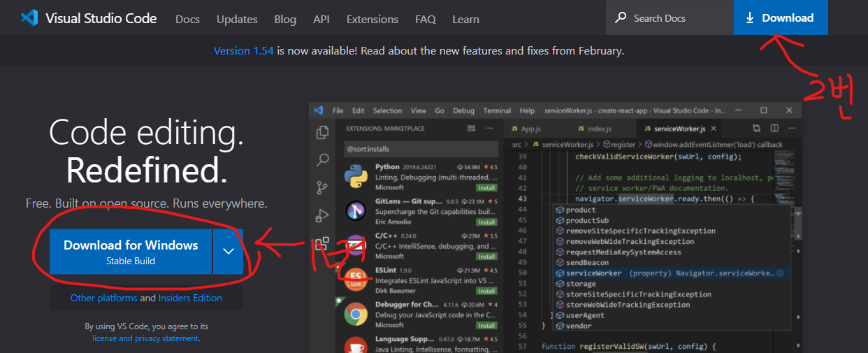Select the userAgent suggestion
The height and width of the screenshot is (353, 868).
click(x=670, y=315)
